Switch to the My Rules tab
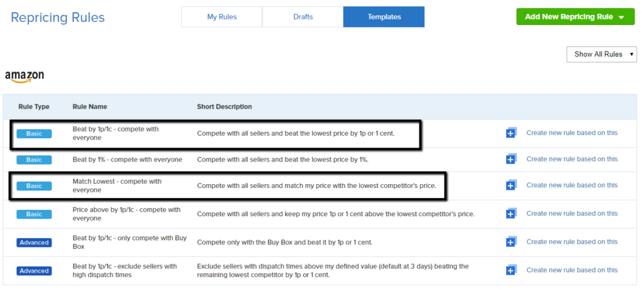This screenshot has height=291, width=644. (221, 17)
